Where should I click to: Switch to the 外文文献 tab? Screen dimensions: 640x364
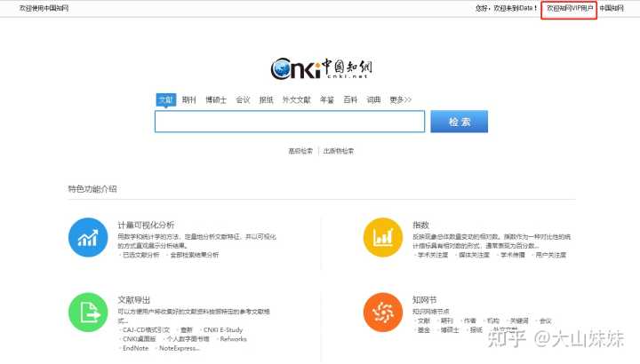click(x=296, y=99)
